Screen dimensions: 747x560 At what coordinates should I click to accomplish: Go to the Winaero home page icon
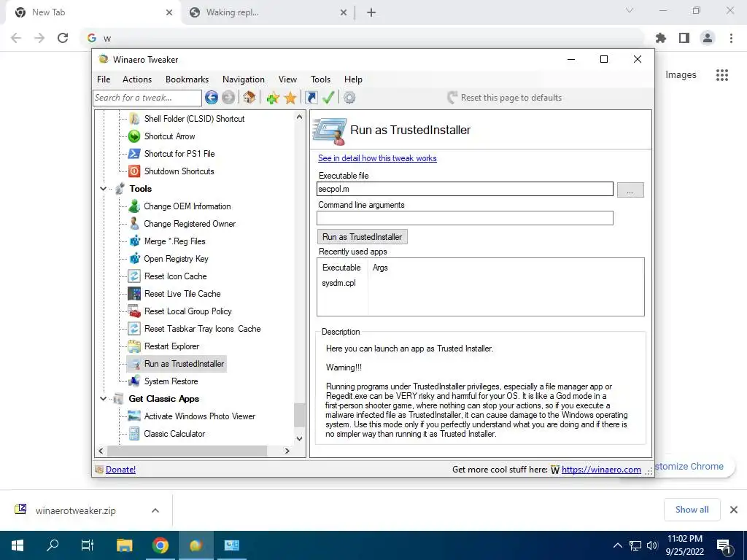pyautogui.click(x=249, y=98)
